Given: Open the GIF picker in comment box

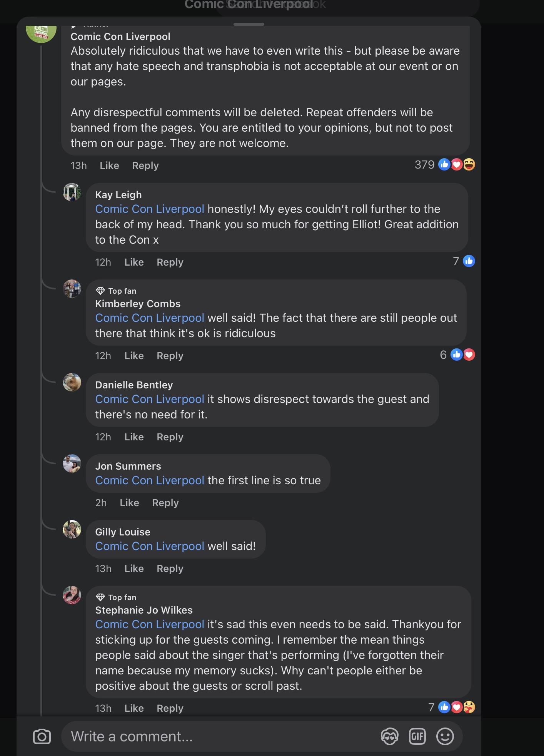Looking at the screenshot, I should [417, 737].
